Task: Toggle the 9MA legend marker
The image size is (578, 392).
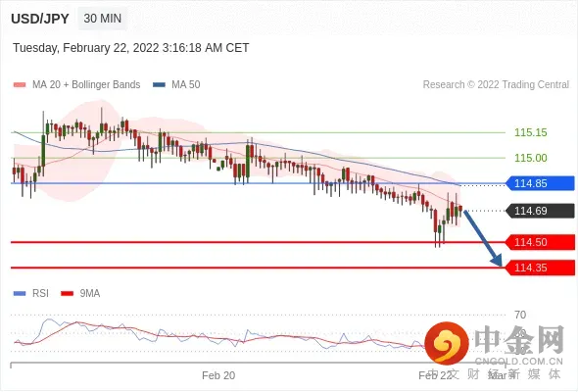Action: tap(67, 294)
